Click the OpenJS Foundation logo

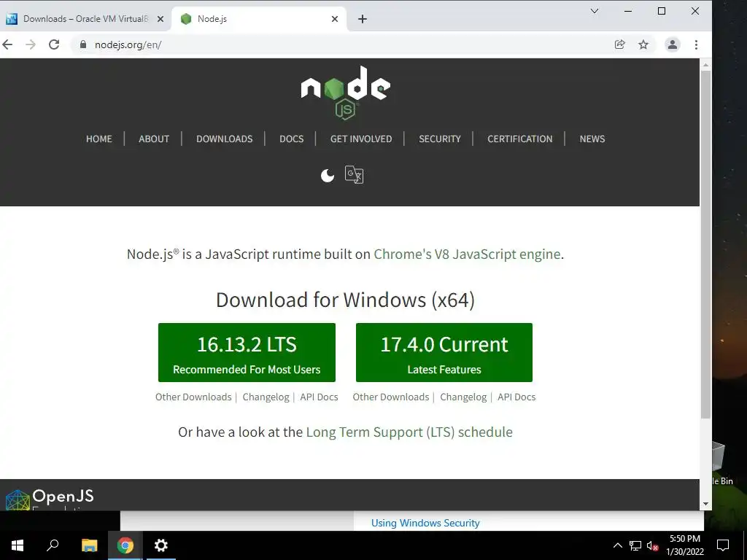(50, 499)
